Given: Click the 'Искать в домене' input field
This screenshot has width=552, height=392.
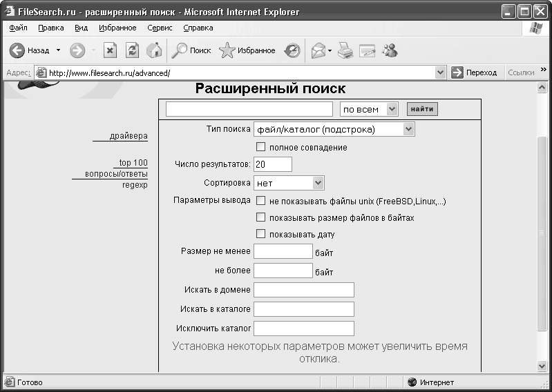Looking at the screenshot, I should tap(304, 290).
